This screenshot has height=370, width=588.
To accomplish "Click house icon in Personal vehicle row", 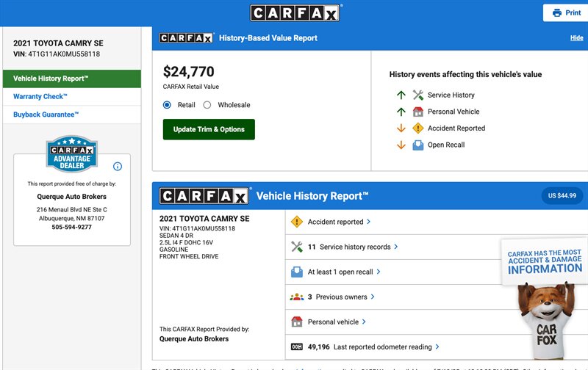I will pyautogui.click(x=297, y=322).
